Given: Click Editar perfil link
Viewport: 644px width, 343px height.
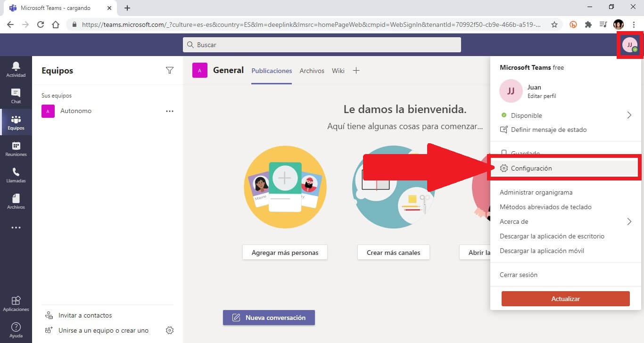Looking at the screenshot, I should (542, 96).
